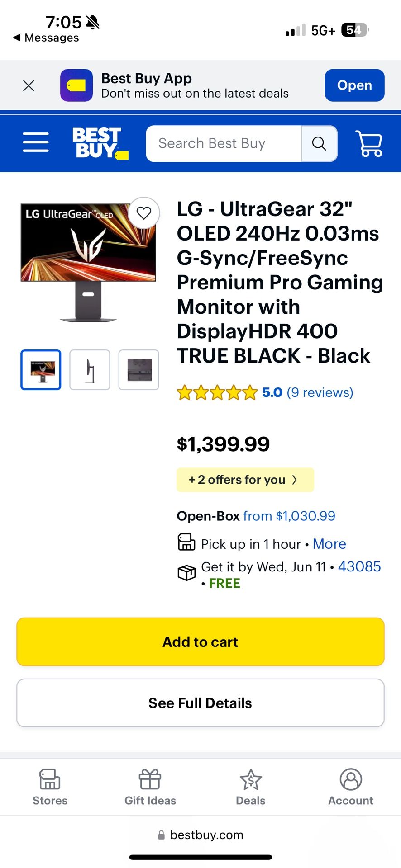
Task: Click the Open-Box from $1,030.99 link
Action: click(x=289, y=516)
